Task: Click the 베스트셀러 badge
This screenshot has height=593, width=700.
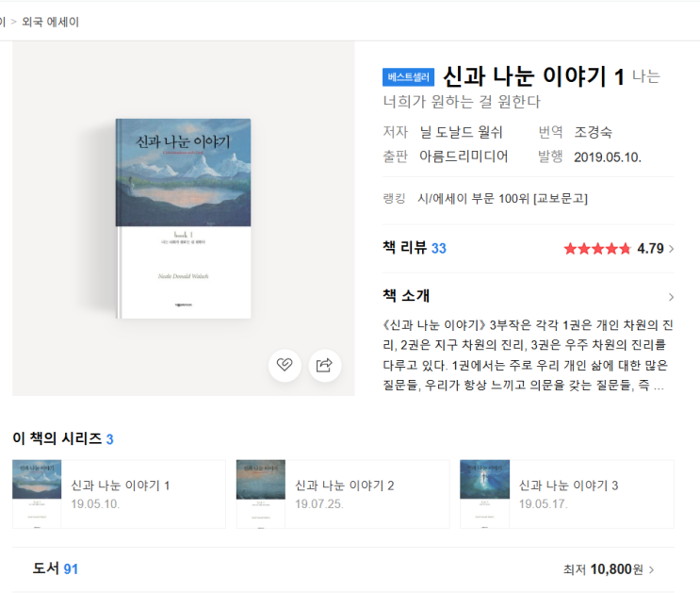Action: 408,77
